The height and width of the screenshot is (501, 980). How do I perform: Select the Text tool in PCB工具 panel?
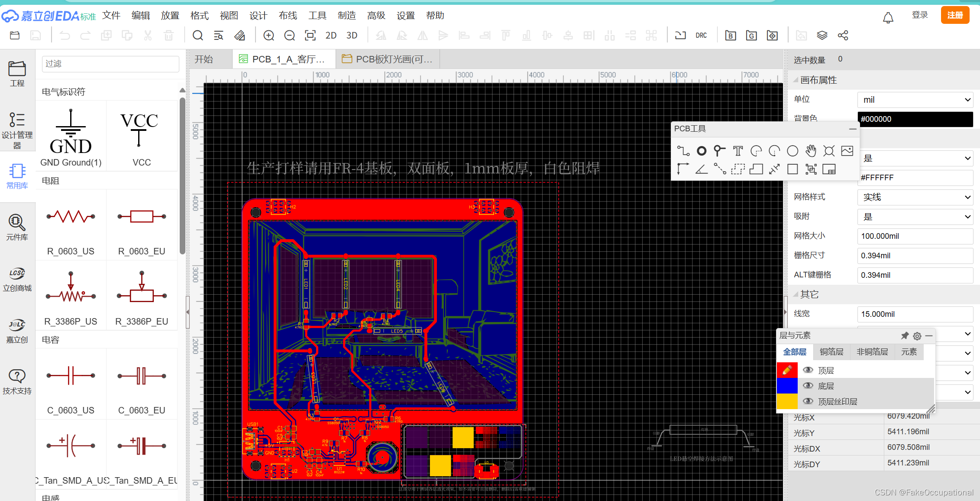pos(738,151)
